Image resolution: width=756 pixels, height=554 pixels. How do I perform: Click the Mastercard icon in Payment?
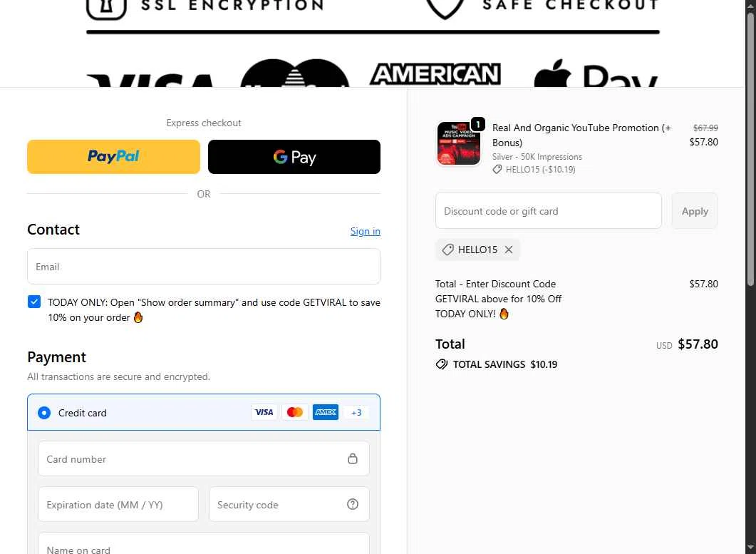click(x=294, y=412)
